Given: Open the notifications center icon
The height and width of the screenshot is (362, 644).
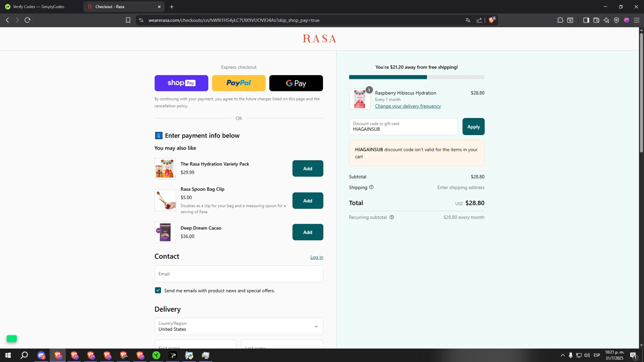Looking at the screenshot, I should [x=633, y=355].
